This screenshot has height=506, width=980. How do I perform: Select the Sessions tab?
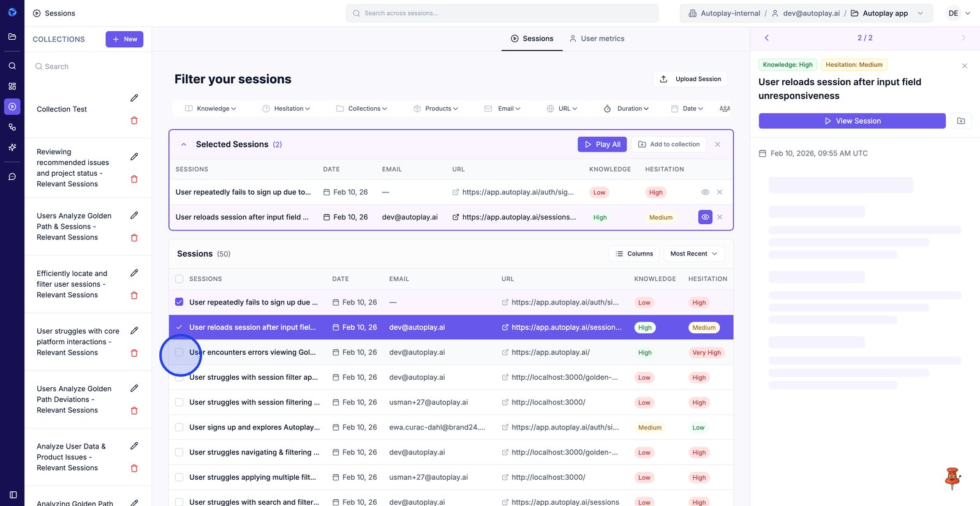pyautogui.click(x=532, y=39)
